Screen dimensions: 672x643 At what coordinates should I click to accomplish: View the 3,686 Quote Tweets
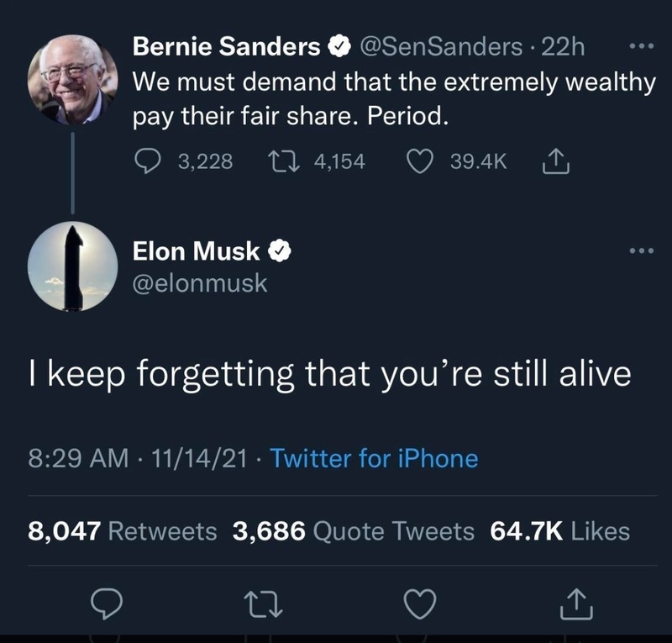point(354,531)
